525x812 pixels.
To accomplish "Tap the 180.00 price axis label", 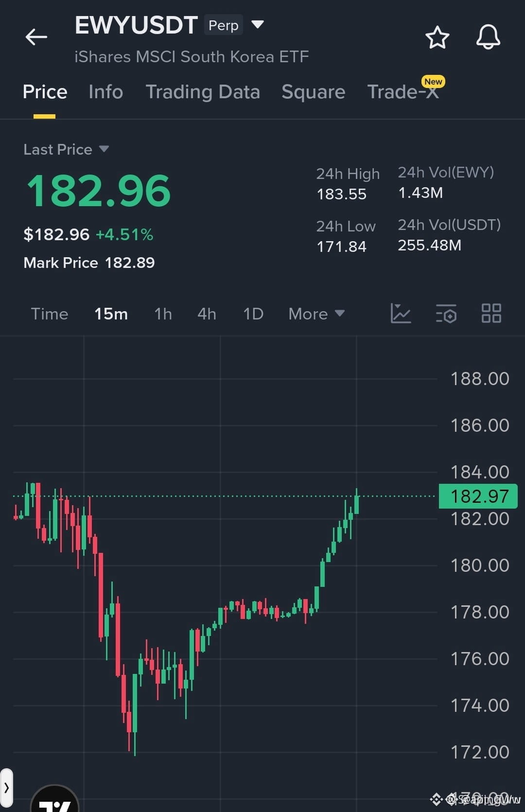I will point(480,565).
